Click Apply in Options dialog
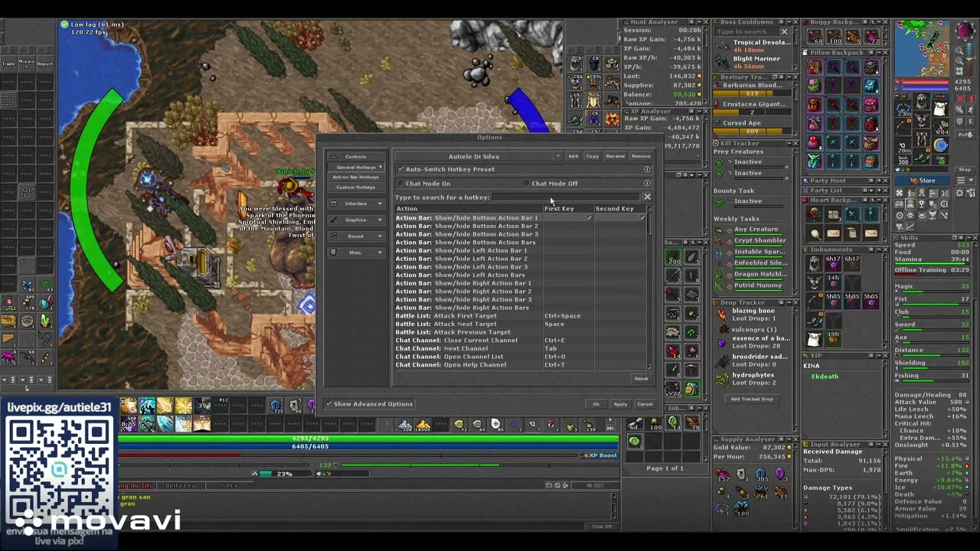The width and height of the screenshot is (980, 551). [620, 404]
